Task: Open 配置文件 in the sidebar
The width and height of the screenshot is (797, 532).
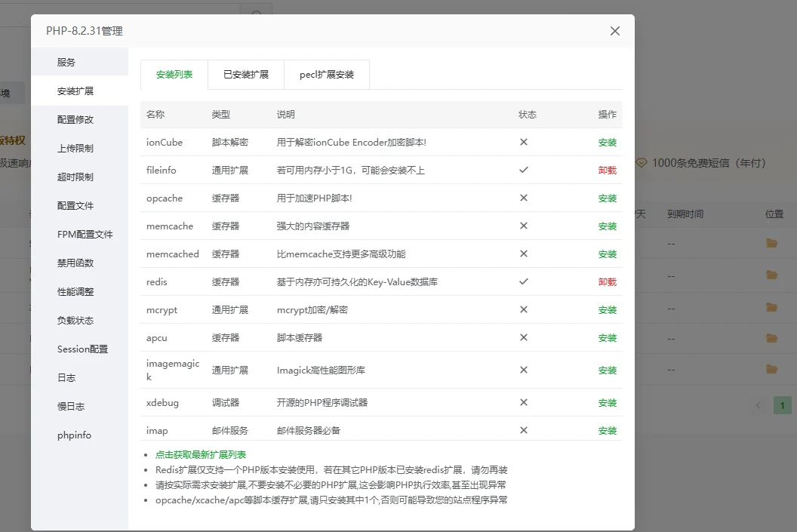Action: [x=79, y=206]
